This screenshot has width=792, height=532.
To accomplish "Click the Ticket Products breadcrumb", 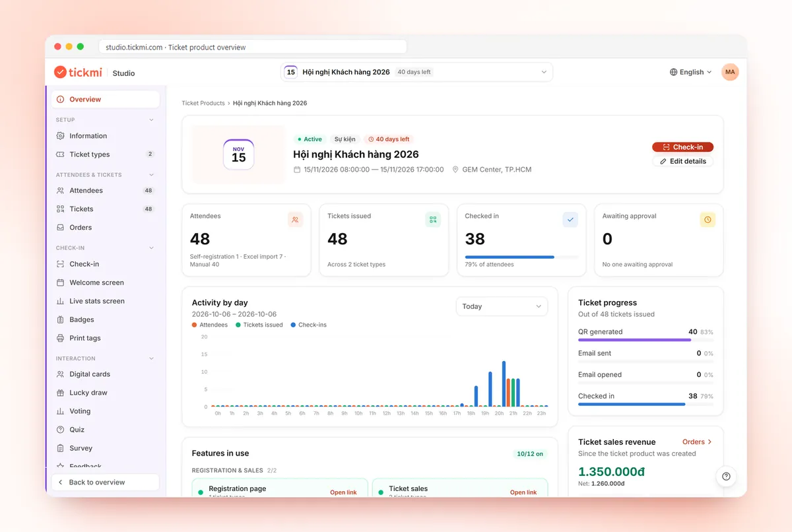I will tap(203, 103).
